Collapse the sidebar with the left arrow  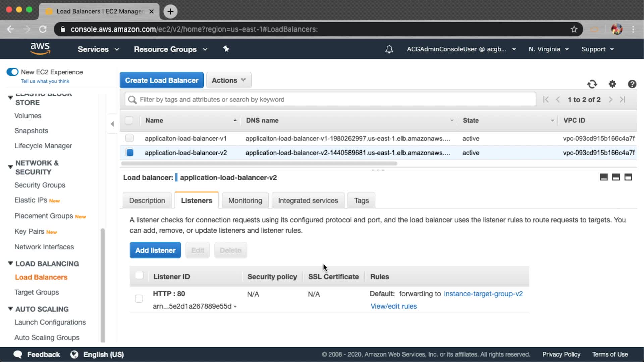point(112,124)
